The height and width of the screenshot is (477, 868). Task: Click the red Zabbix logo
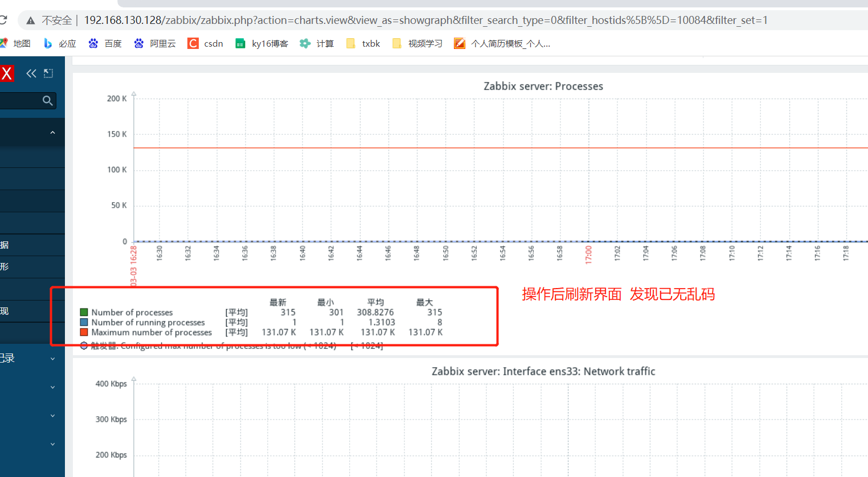(x=7, y=73)
